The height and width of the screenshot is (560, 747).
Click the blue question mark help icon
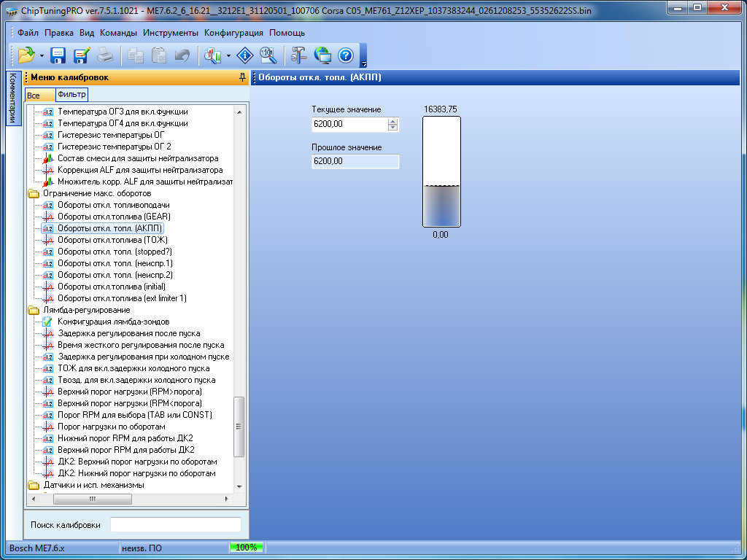[x=346, y=55]
